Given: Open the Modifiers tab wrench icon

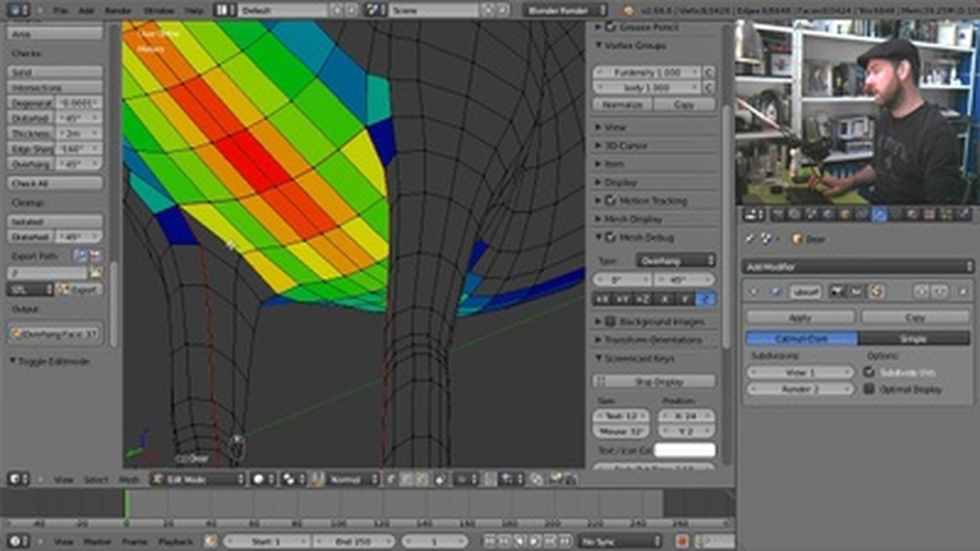Looking at the screenshot, I should (x=879, y=215).
